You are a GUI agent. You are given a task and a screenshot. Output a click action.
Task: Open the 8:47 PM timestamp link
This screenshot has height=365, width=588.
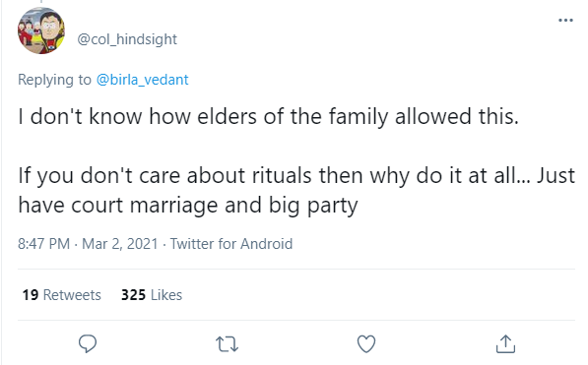coord(44,244)
